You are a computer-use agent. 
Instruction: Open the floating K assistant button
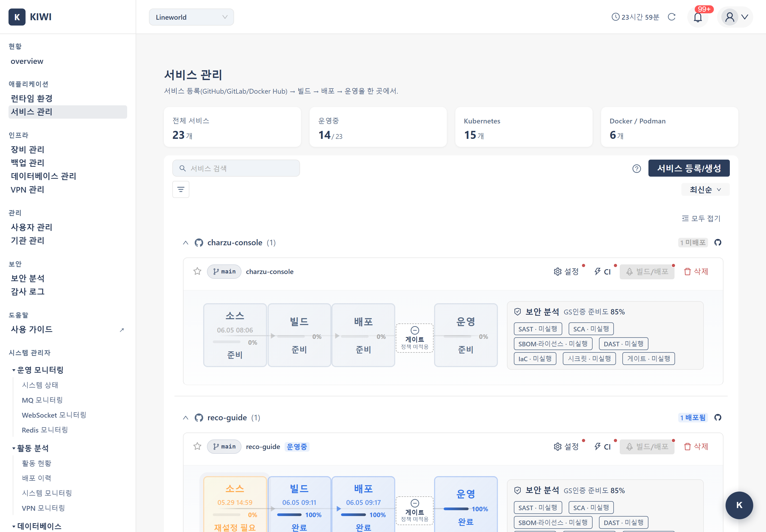(x=739, y=505)
